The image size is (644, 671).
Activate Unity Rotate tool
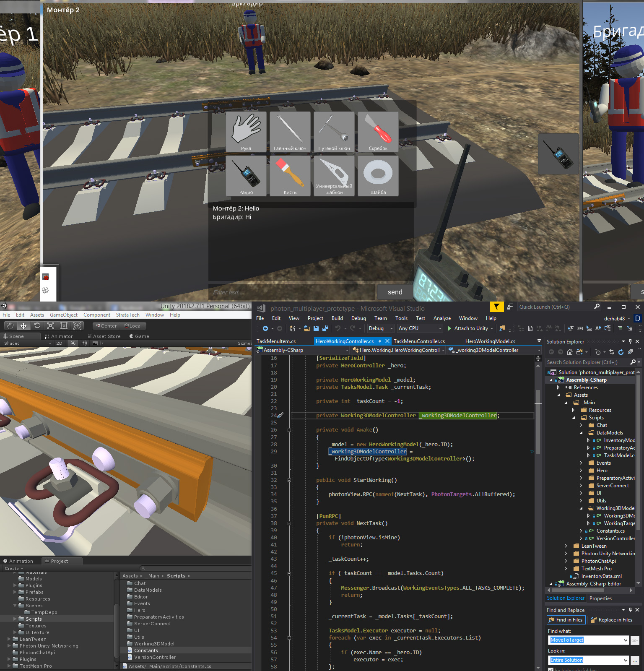pyautogui.click(x=37, y=326)
